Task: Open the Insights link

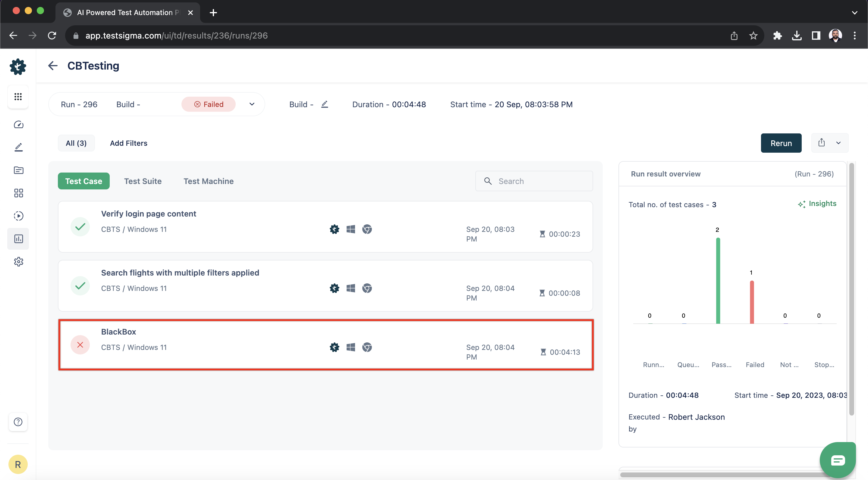Action: pos(817,204)
